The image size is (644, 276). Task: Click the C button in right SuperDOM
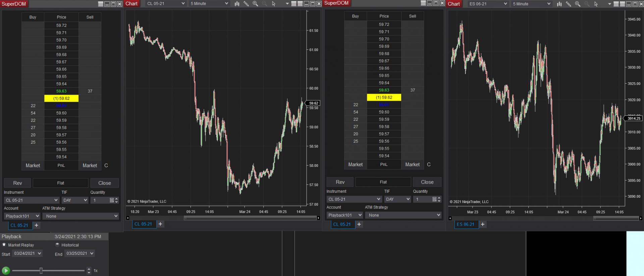point(429,165)
